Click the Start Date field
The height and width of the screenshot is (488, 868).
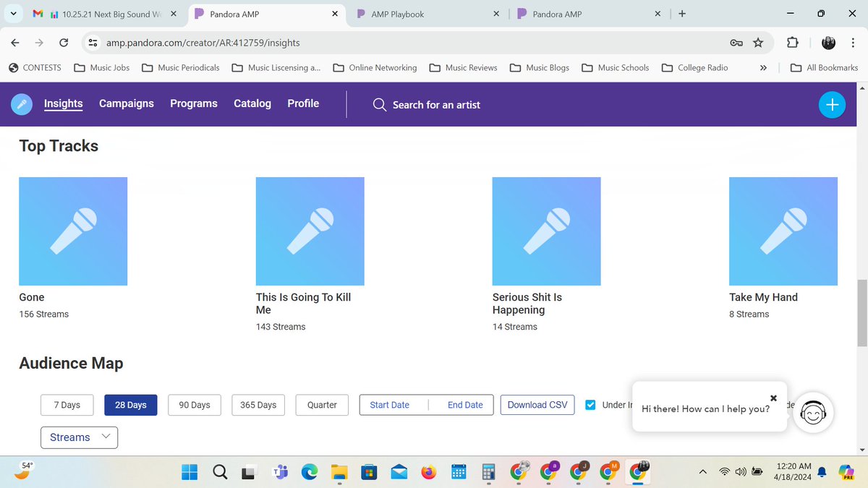click(390, 405)
